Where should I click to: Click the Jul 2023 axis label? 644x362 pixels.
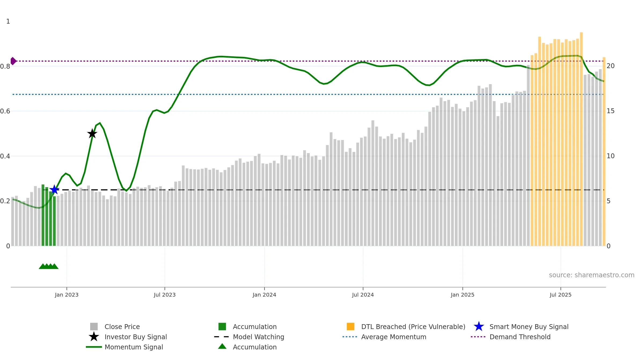point(164,295)
